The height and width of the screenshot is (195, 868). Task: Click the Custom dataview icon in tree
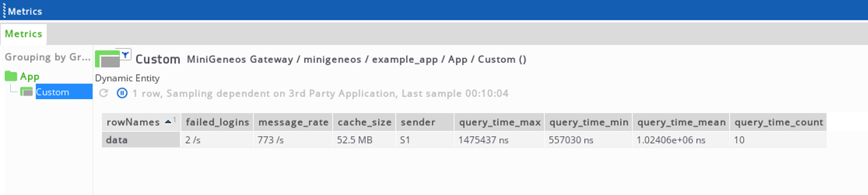[26, 92]
